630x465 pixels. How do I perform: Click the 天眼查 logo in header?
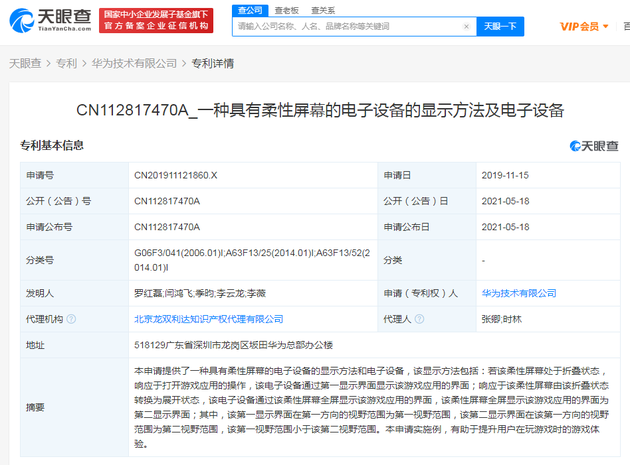click(x=48, y=20)
